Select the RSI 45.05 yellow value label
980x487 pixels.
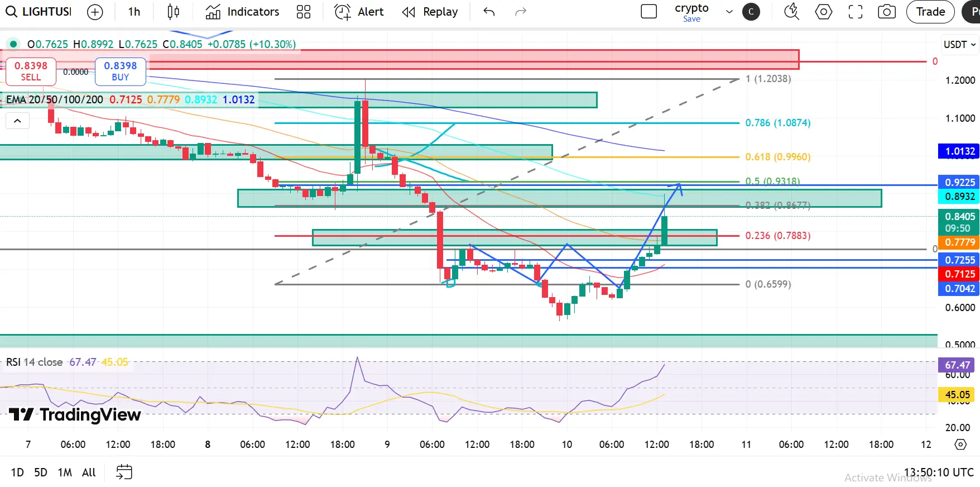pyautogui.click(x=957, y=395)
